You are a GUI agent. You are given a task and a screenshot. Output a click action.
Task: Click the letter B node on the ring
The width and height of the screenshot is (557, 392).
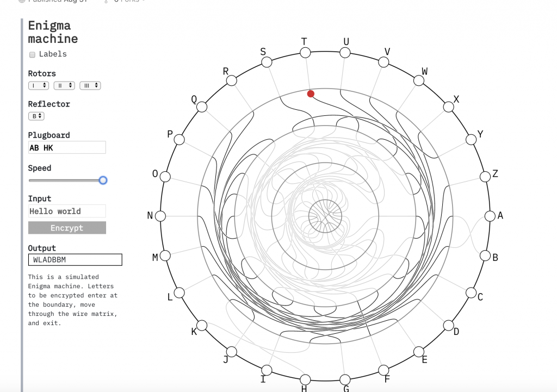point(485,256)
